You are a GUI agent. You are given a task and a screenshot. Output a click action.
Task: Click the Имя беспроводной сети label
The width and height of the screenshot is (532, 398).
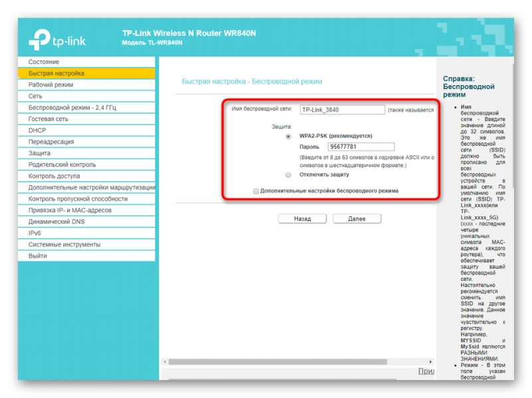point(261,108)
